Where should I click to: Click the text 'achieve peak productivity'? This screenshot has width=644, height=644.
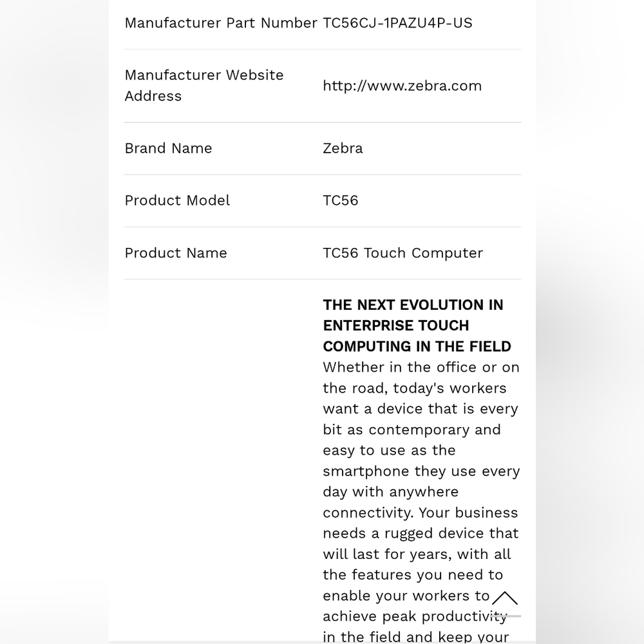pyautogui.click(x=415, y=616)
